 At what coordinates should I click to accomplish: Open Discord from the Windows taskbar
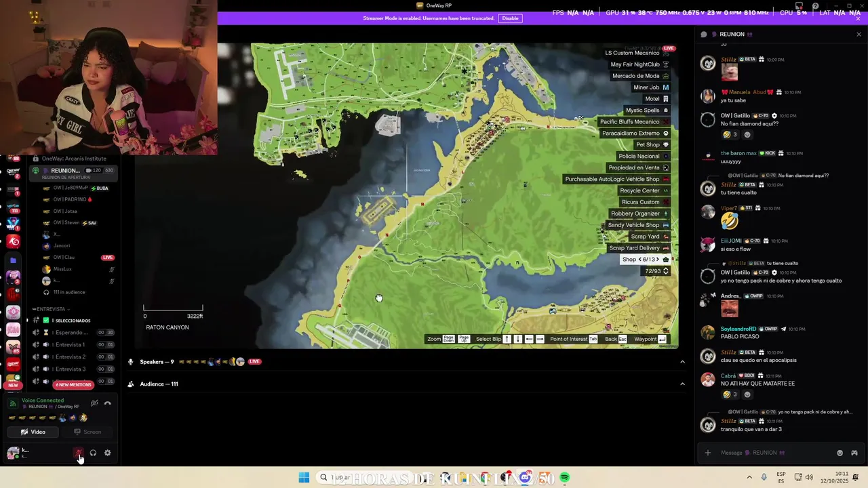tap(526, 477)
